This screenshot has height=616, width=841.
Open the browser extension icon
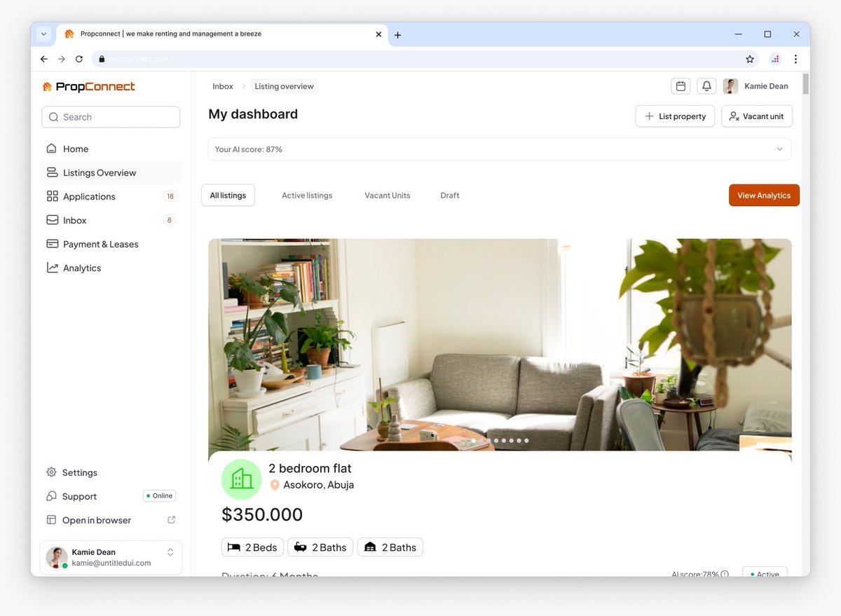[775, 60]
